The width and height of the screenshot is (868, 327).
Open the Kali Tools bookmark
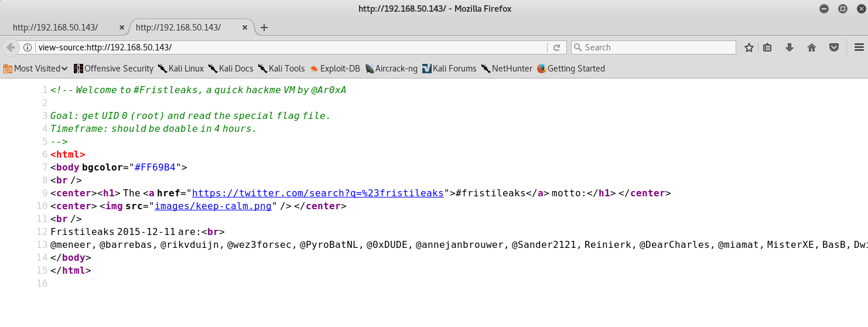click(282, 69)
